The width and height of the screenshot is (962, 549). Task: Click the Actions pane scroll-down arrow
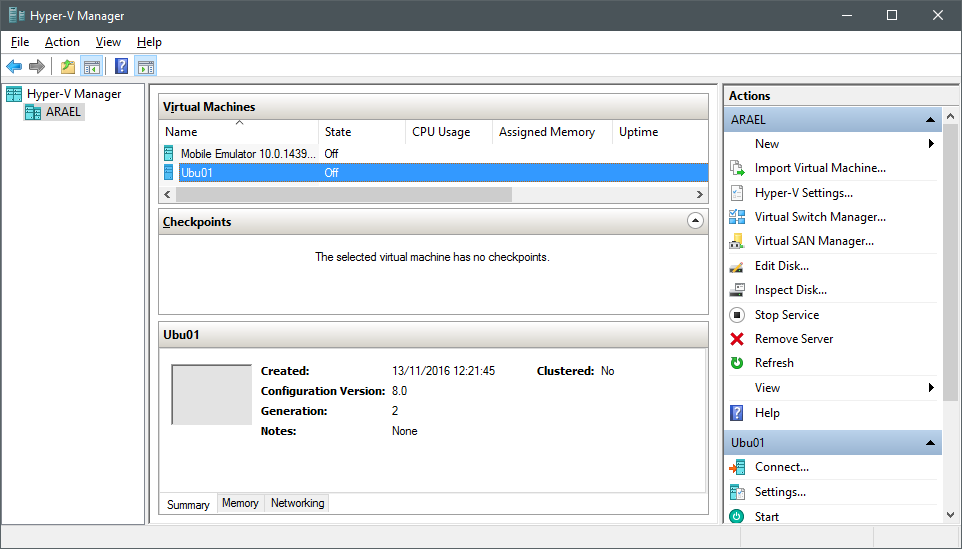[x=950, y=515]
